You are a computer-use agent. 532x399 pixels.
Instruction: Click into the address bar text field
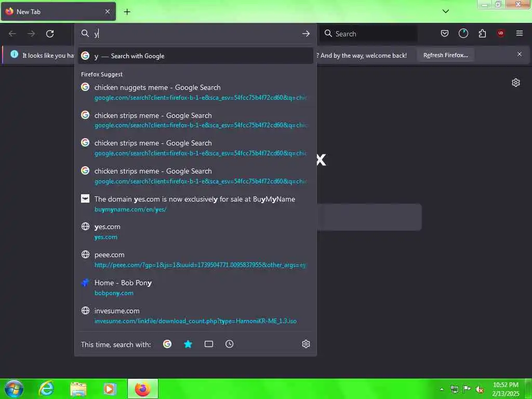click(197, 34)
